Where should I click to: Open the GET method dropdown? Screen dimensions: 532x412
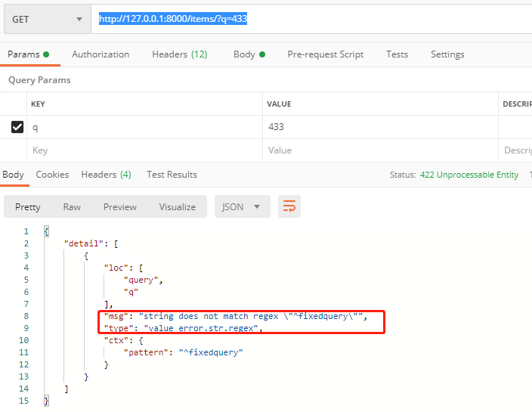47,19
